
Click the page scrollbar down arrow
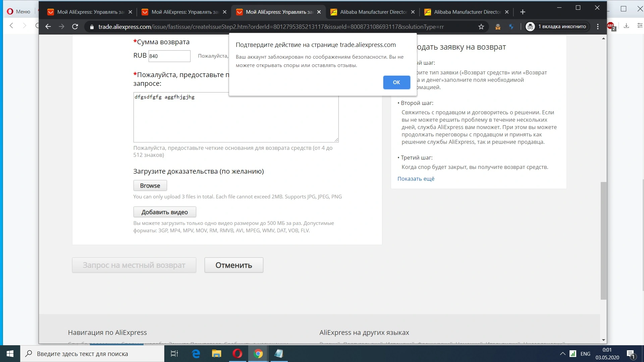[603, 340]
